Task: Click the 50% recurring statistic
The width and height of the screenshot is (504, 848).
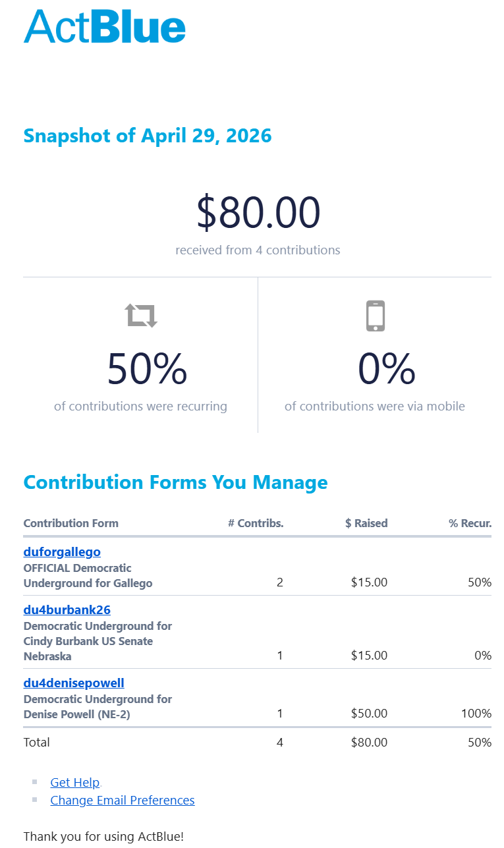Action: click(x=147, y=369)
